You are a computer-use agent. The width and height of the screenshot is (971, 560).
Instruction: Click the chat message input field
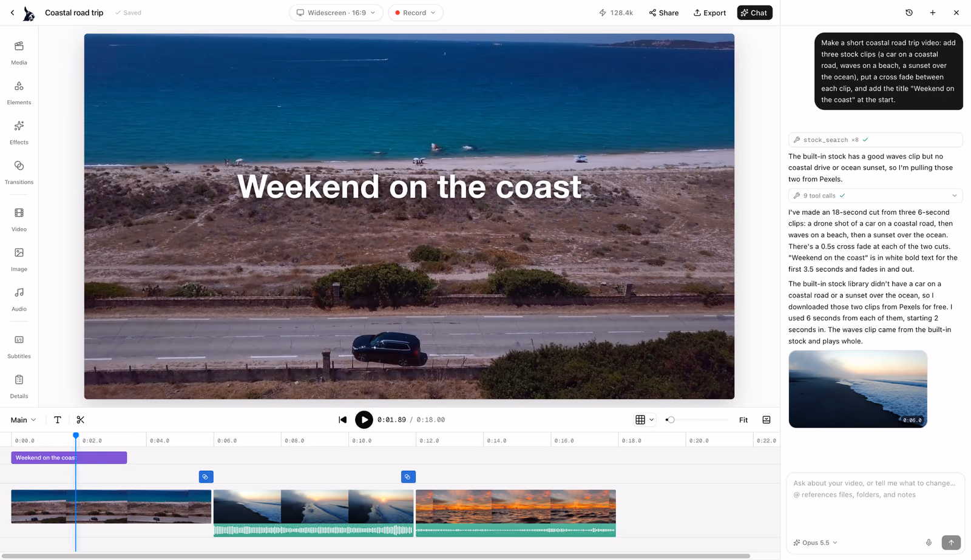[x=875, y=502]
